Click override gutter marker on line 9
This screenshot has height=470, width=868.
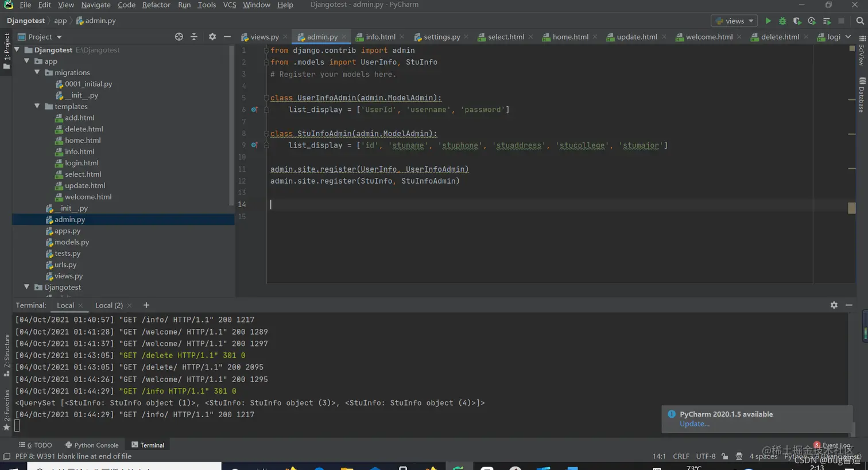254,145
